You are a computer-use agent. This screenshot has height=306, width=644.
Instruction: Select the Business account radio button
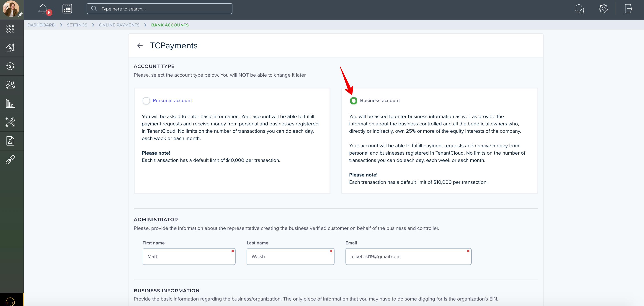point(353,101)
